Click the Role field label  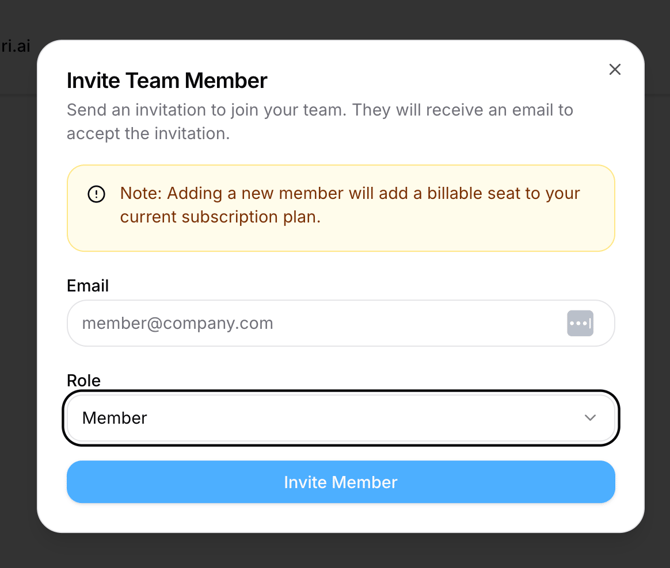coord(84,380)
